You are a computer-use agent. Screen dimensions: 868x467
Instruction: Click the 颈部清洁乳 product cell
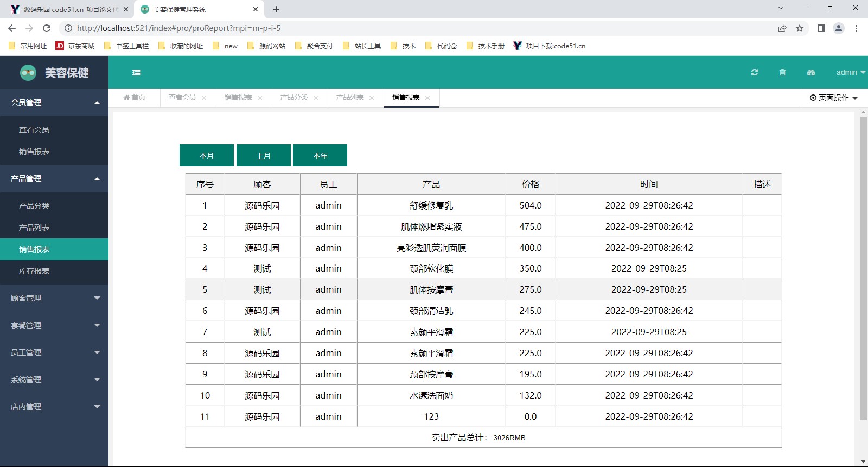pyautogui.click(x=431, y=311)
